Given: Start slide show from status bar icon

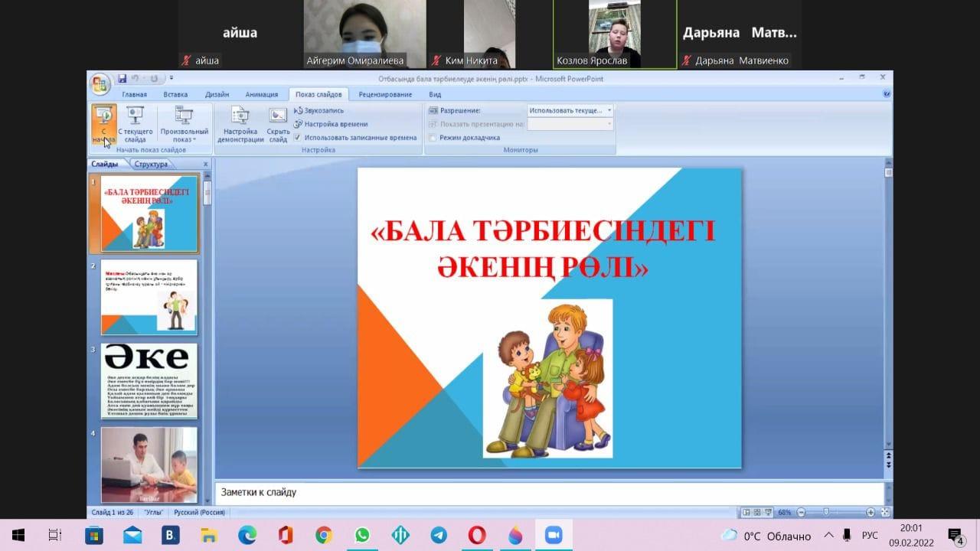Looking at the screenshot, I should [768, 512].
